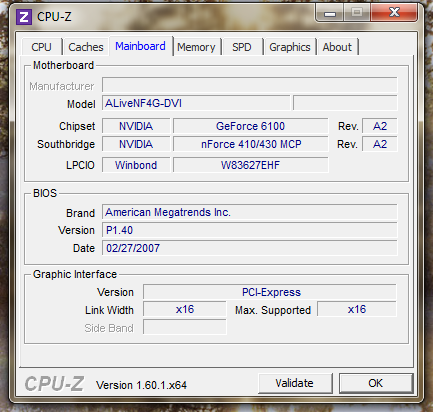Select the PCI-Express version field
The width and height of the screenshot is (433, 412).
click(270, 292)
